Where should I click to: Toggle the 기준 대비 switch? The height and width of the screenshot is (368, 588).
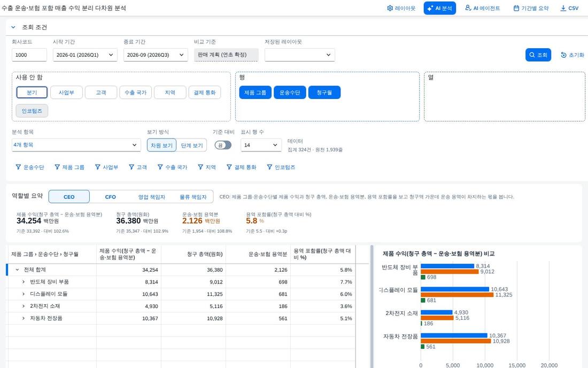point(223,145)
